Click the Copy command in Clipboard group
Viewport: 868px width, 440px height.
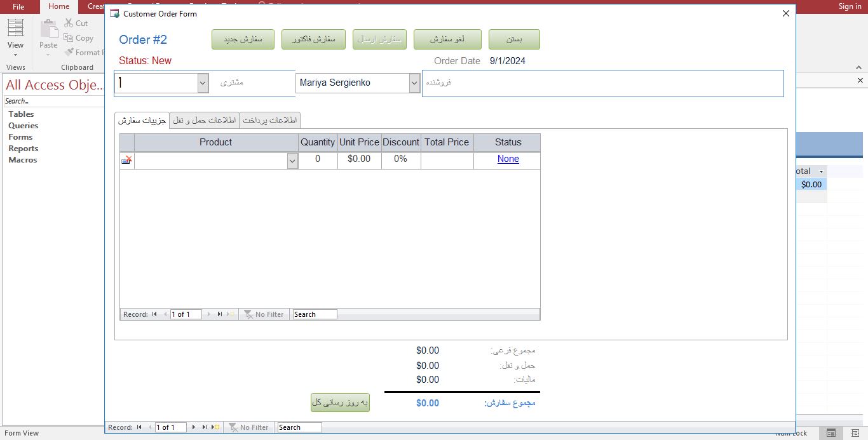79,38
